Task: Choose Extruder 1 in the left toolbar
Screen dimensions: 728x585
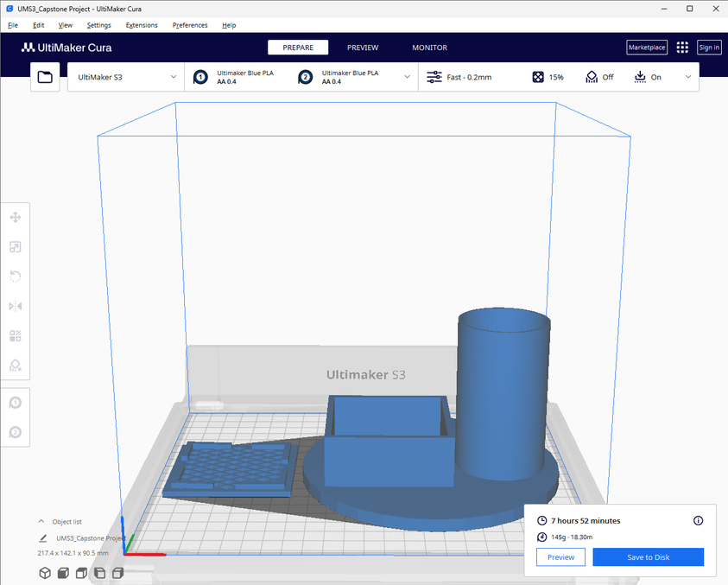Action: point(16,403)
